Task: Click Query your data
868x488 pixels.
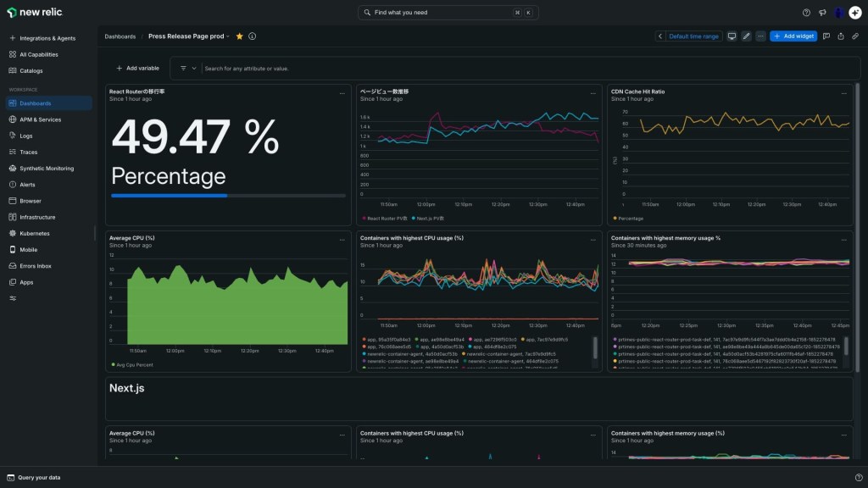Action: click(34, 478)
